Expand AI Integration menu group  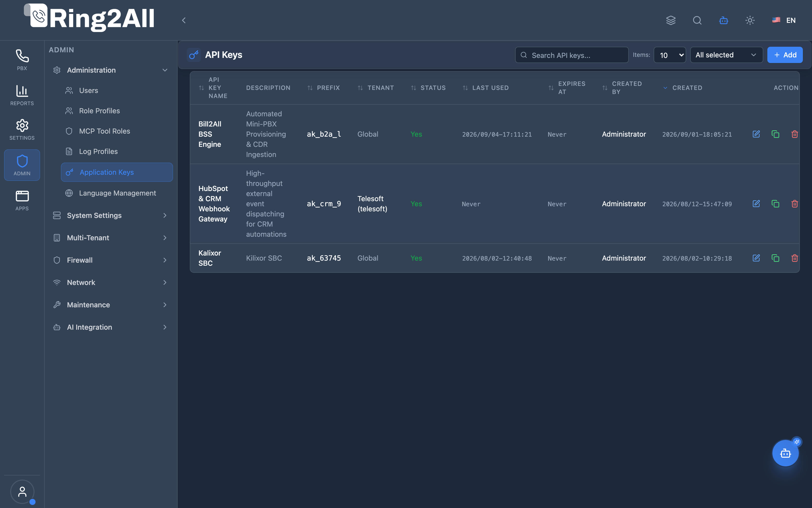coord(110,327)
